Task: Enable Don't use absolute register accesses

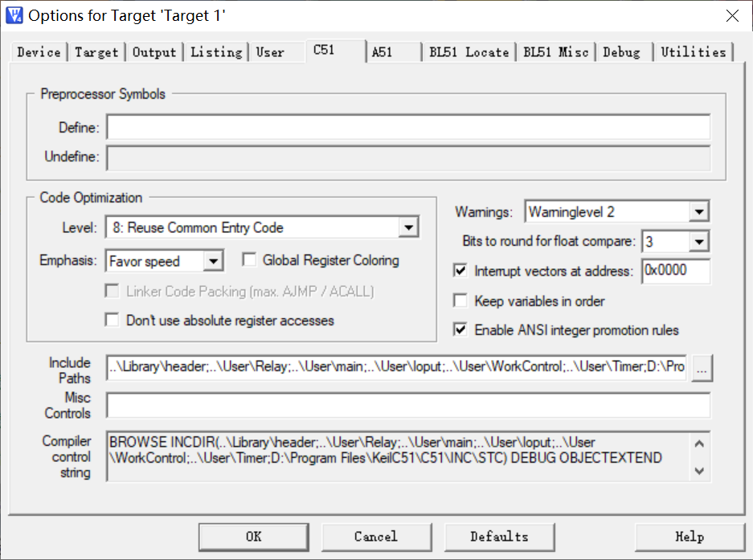Action: click(x=112, y=320)
